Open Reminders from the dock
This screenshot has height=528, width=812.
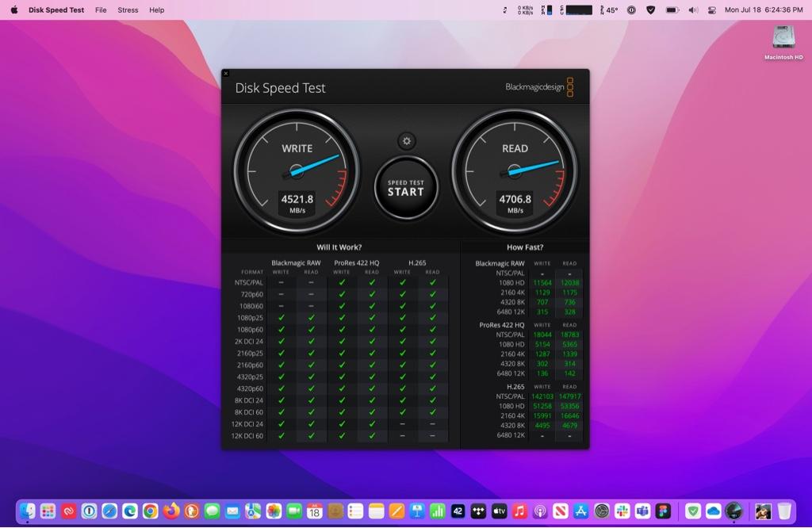356,511
